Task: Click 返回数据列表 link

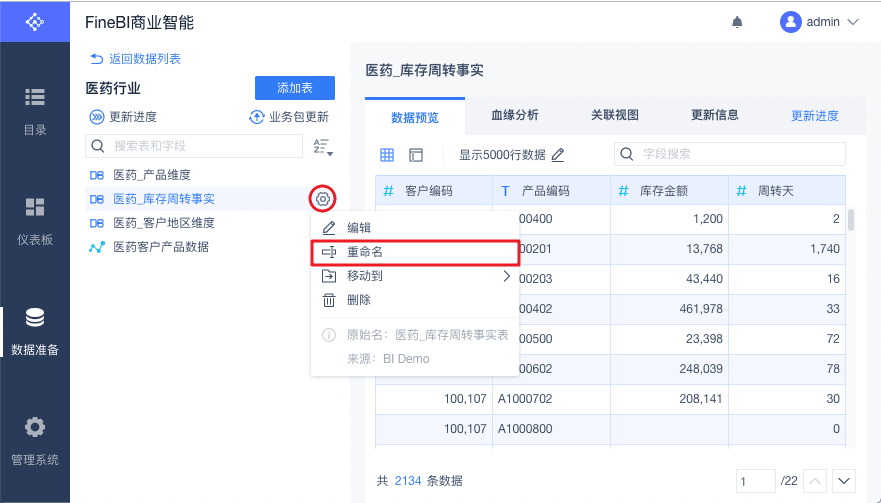Action: pyautogui.click(x=136, y=59)
